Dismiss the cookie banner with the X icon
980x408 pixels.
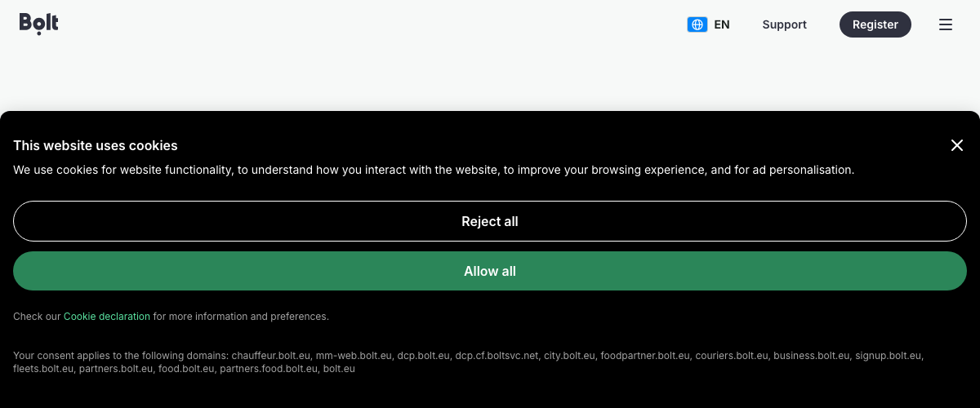(957, 145)
